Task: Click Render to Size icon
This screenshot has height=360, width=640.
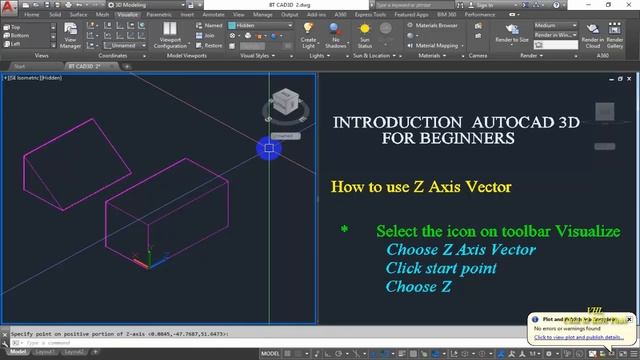Action: [x=512, y=30]
